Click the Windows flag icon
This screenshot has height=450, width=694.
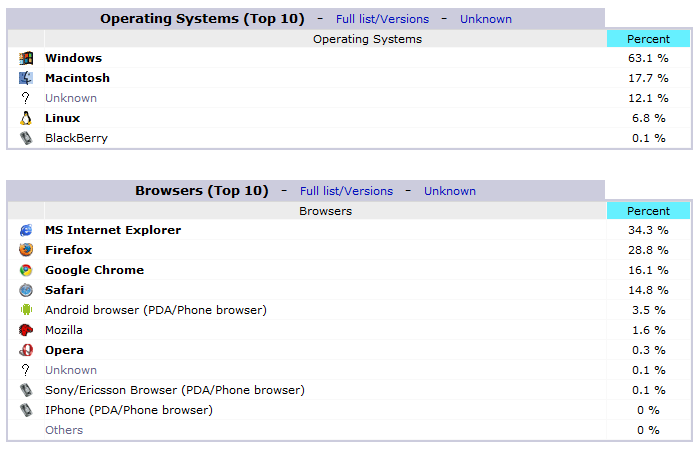[x=26, y=58]
